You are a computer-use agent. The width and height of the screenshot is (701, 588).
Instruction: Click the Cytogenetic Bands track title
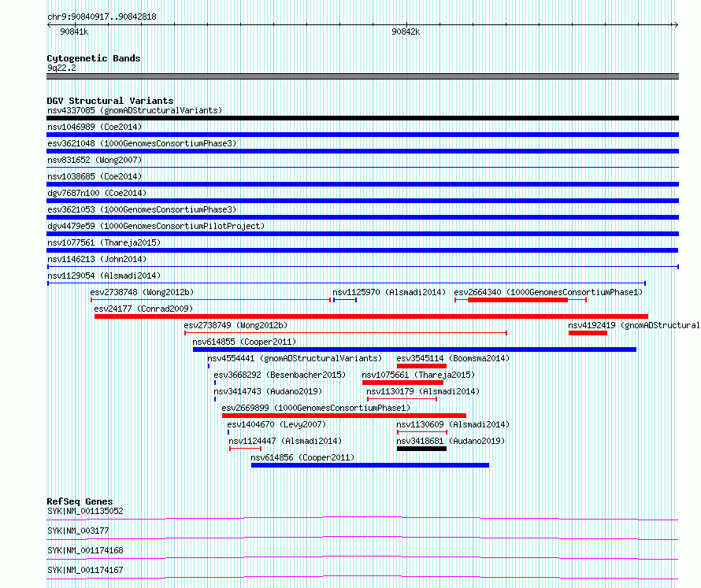pos(94,58)
